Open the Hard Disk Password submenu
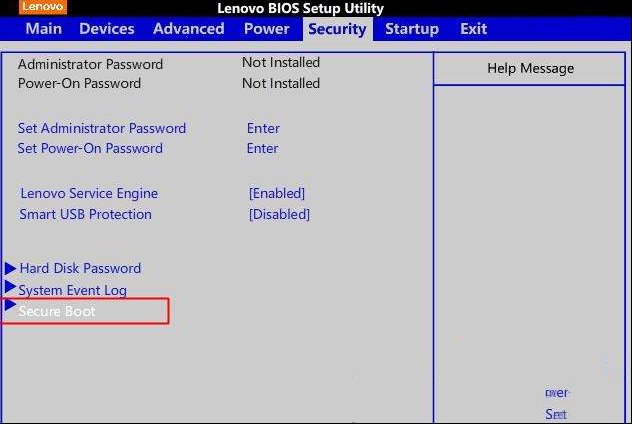The image size is (632, 424). click(80, 268)
